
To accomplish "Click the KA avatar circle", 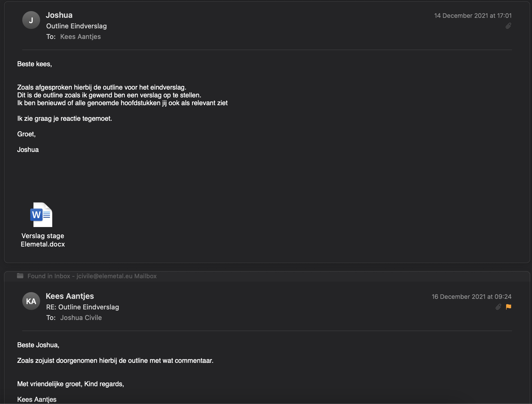I will click(x=31, y=301).
